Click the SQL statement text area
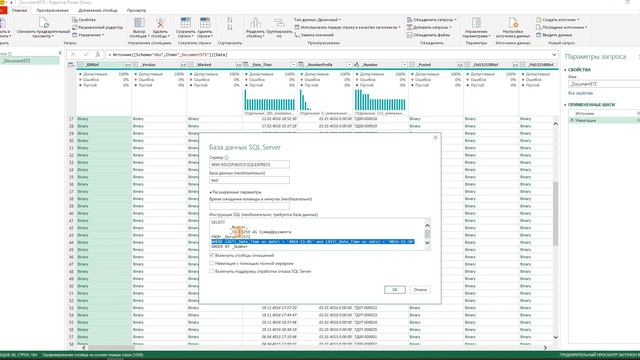This screenshot has width=640, height=360. [317, 234]
